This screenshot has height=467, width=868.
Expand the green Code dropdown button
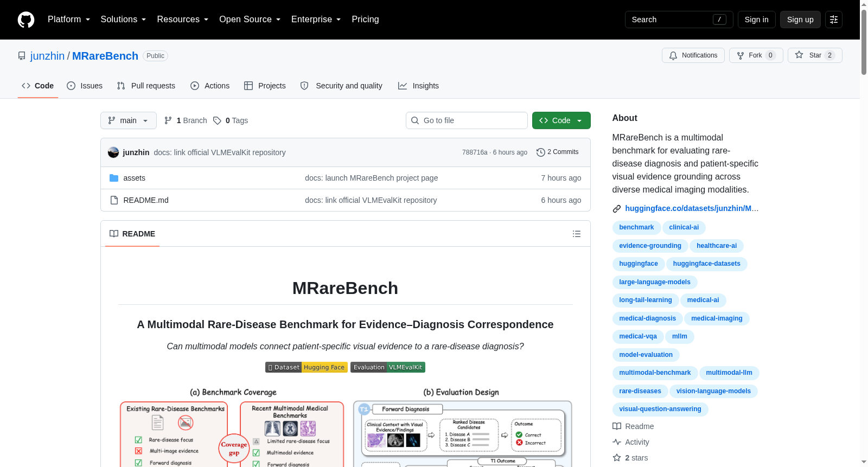click(561, 120)
